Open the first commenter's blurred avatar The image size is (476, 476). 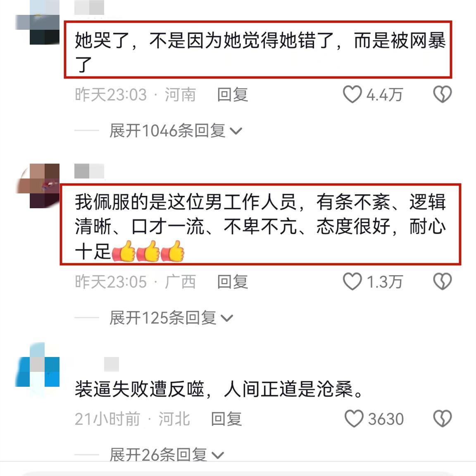click(x=37, y=22)
